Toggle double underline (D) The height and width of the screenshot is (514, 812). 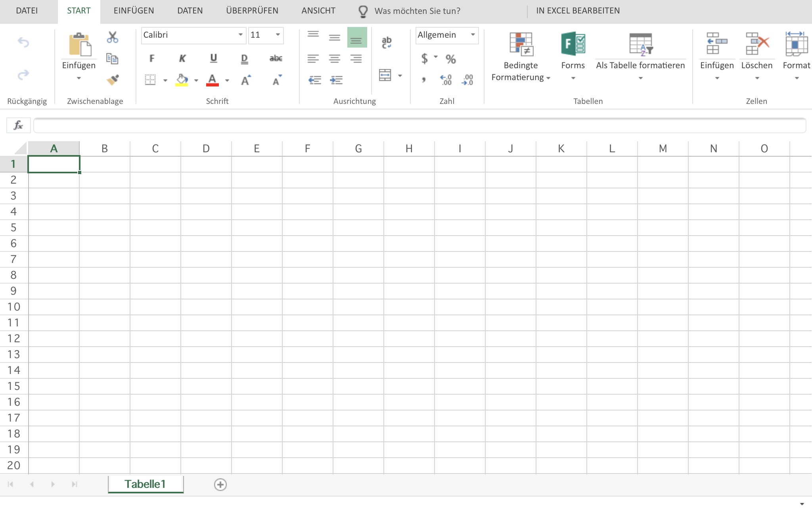click(245, 59)
